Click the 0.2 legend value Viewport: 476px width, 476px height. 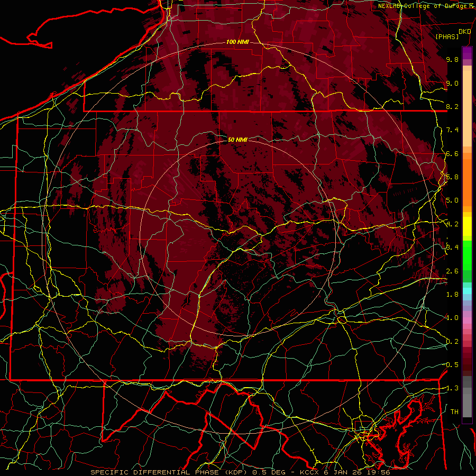click(x=452, y=342)
